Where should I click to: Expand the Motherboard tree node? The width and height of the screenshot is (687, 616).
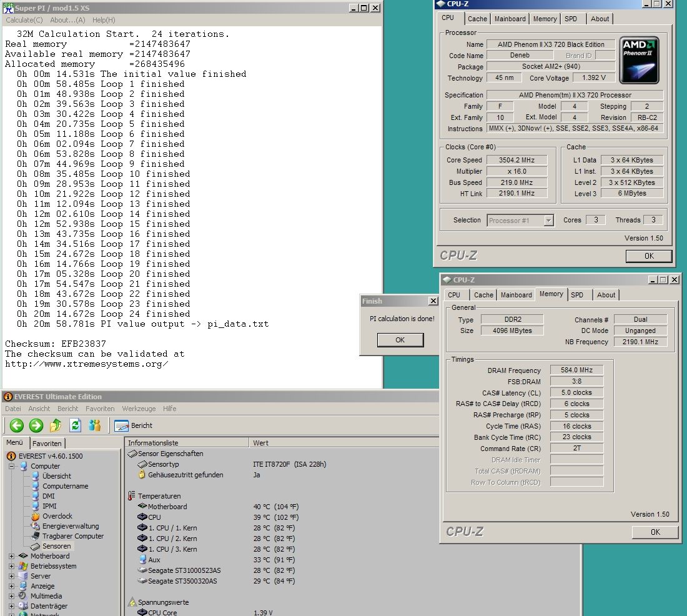(x=12, y=556)
